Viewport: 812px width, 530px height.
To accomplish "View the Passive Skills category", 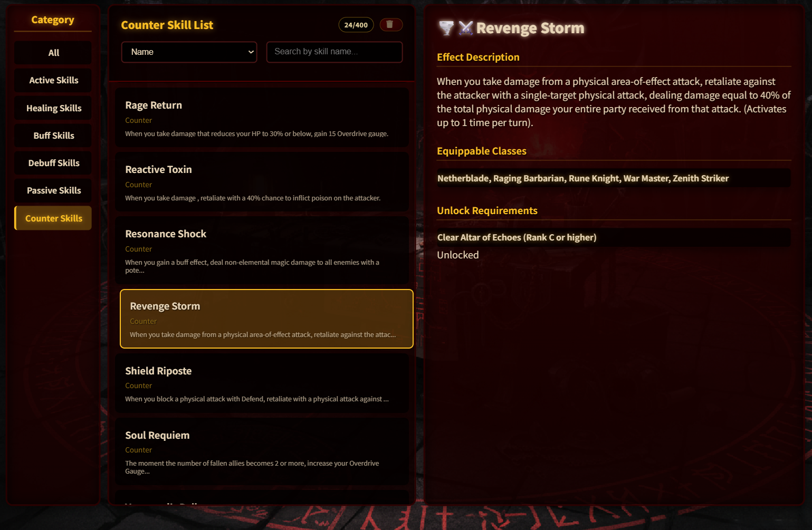I will click(53, 190).
